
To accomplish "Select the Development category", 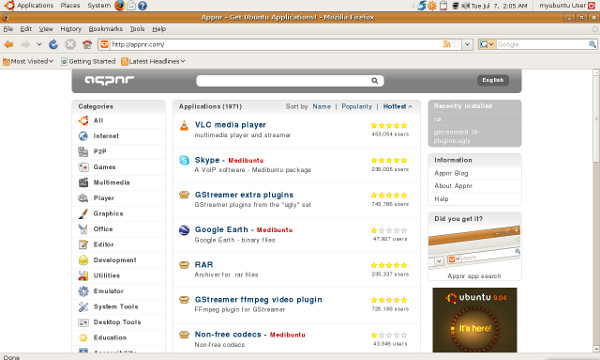I will pyautogui.click(x=115, y=260).
